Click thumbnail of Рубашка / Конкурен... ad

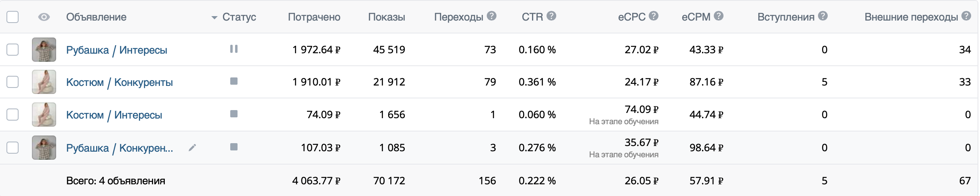click(44, 148)
